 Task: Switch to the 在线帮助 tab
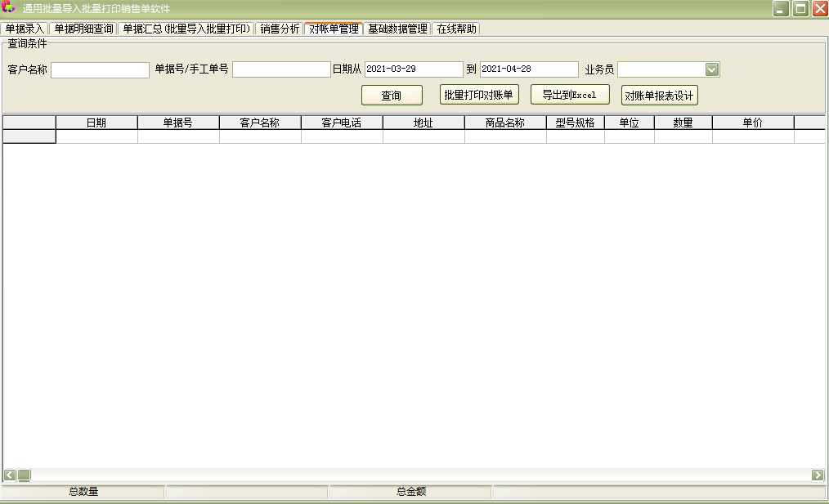pyautogui.click(x=456, y=29)
